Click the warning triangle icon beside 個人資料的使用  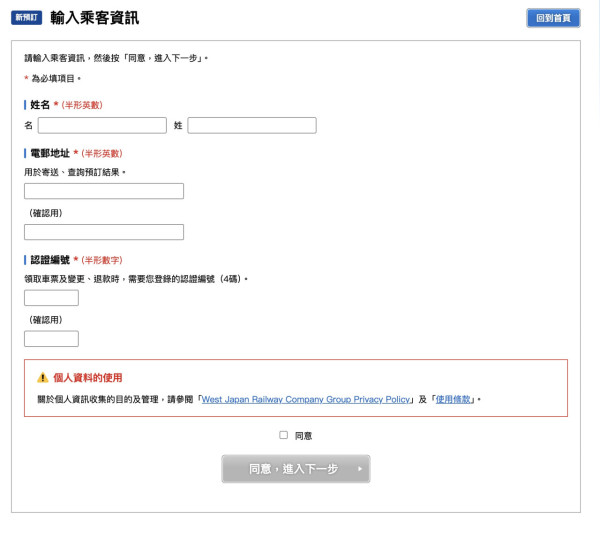[x=42, y=378]
